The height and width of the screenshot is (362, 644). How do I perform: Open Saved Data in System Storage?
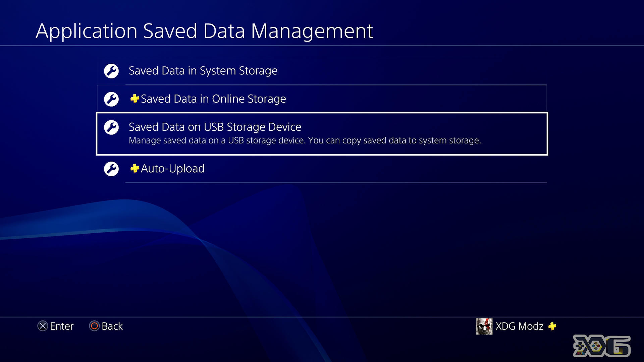(x=322, y=71)
